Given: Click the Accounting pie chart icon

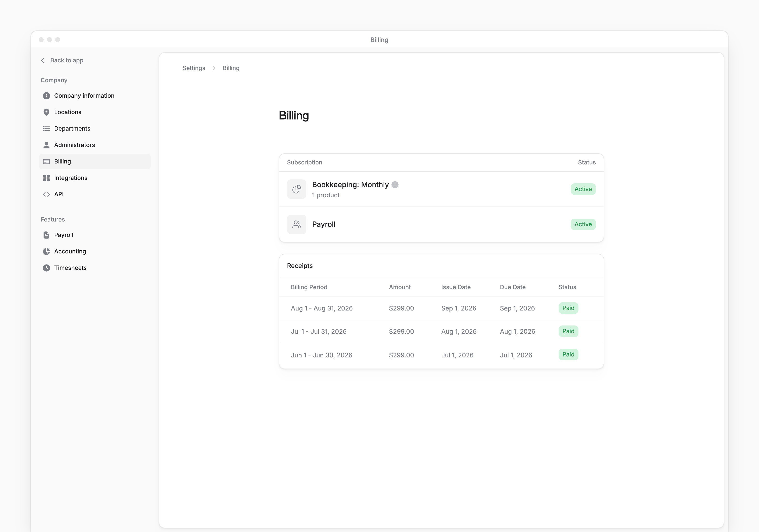Looking at the screenshot, I should tap(46, 251).
